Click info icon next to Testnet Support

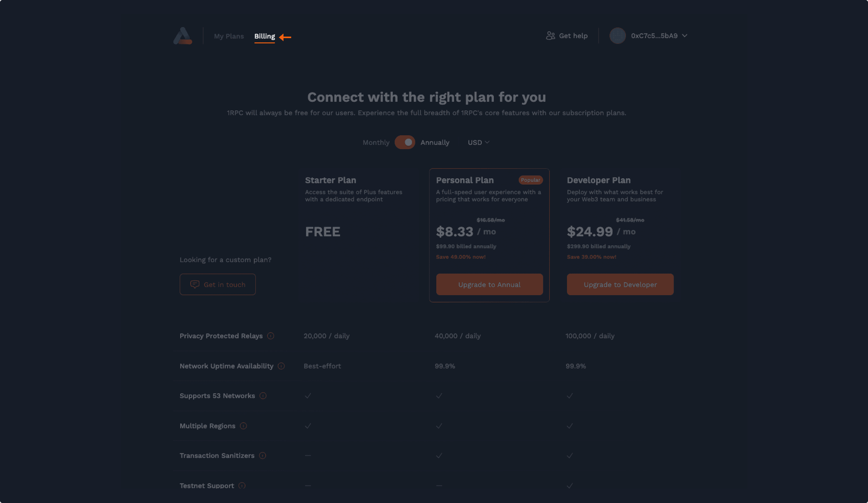point(242,485)
